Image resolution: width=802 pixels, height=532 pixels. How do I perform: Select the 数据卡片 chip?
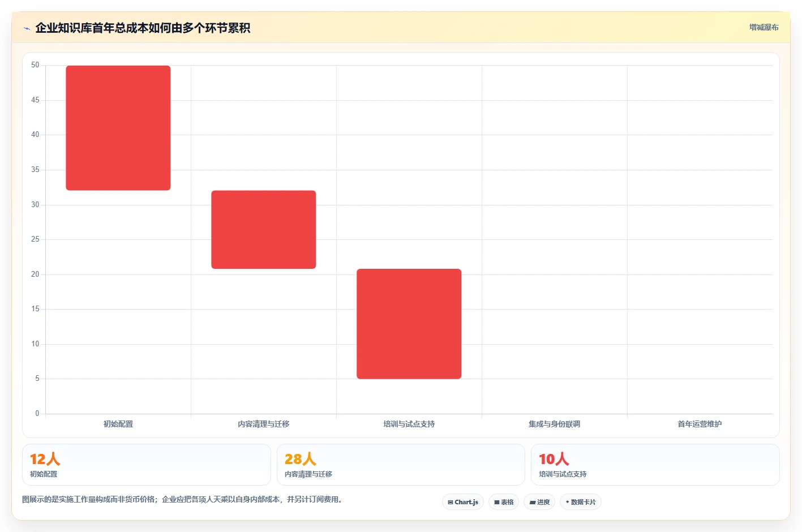[x=581, y=502]
